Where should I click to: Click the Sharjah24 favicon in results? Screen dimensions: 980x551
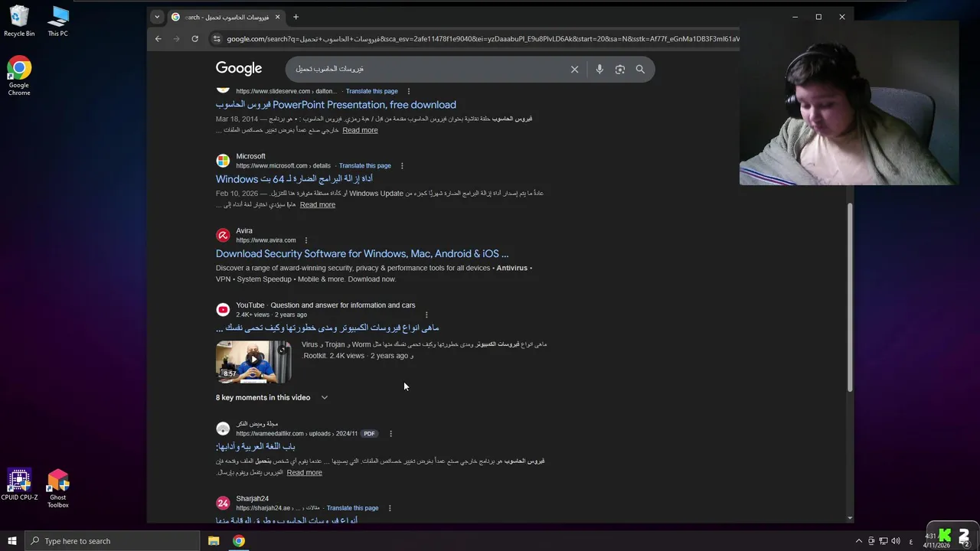pyautogui.click(x=223, y=503)
